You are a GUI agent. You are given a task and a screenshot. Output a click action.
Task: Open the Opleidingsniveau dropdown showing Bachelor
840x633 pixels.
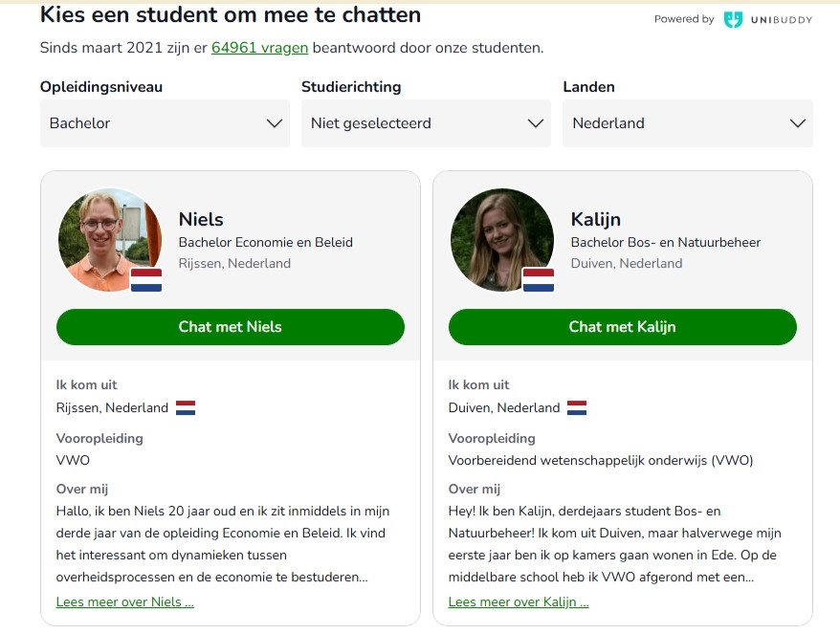pos(165,123)
